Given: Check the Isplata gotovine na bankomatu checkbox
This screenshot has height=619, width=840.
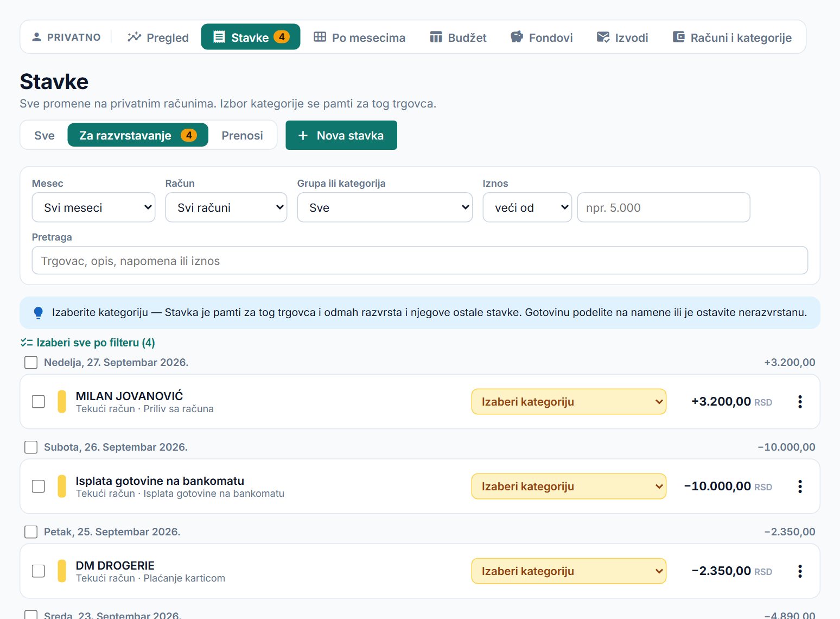Looking at the screenshot, I should point(39,487).
